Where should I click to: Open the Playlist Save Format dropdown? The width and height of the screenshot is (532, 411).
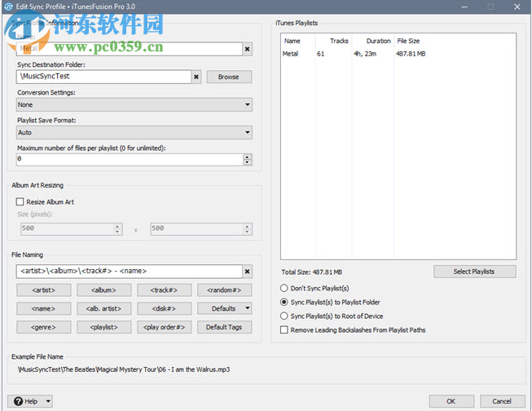pos(134,132)
